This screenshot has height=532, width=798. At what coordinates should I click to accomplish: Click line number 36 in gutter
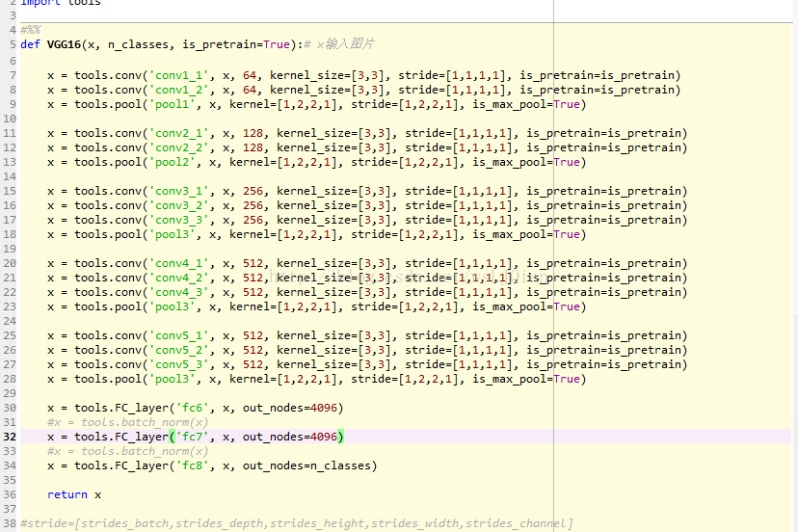coord(10,494)
